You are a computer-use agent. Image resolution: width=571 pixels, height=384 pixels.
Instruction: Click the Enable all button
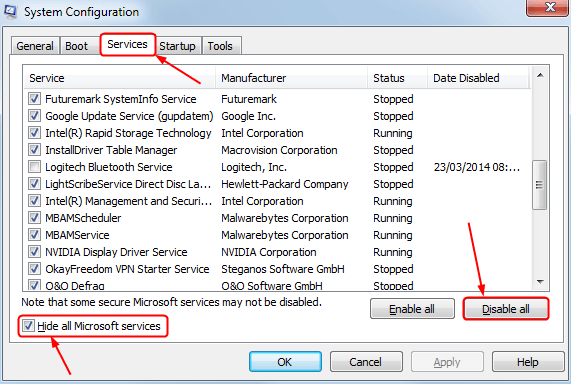[x=412, y=309]
